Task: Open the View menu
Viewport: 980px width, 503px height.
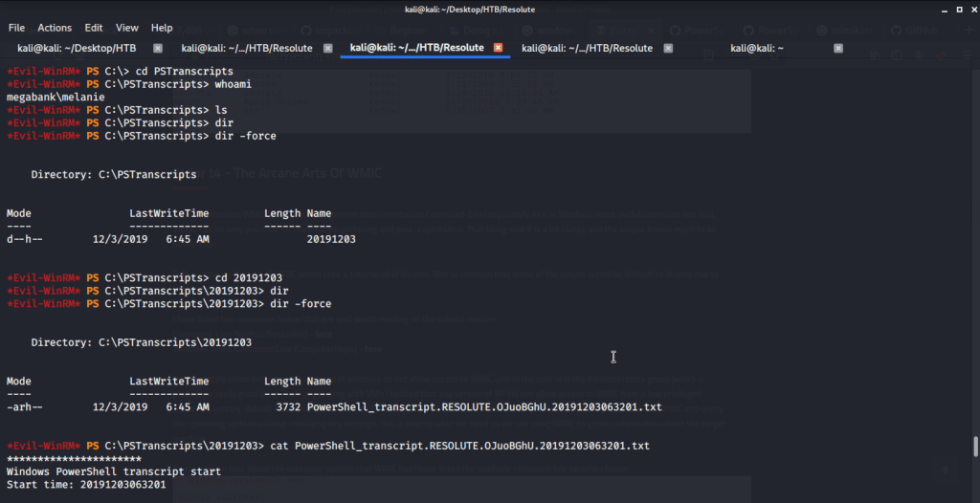Action: pyautogui.click(x=127, y=28)
